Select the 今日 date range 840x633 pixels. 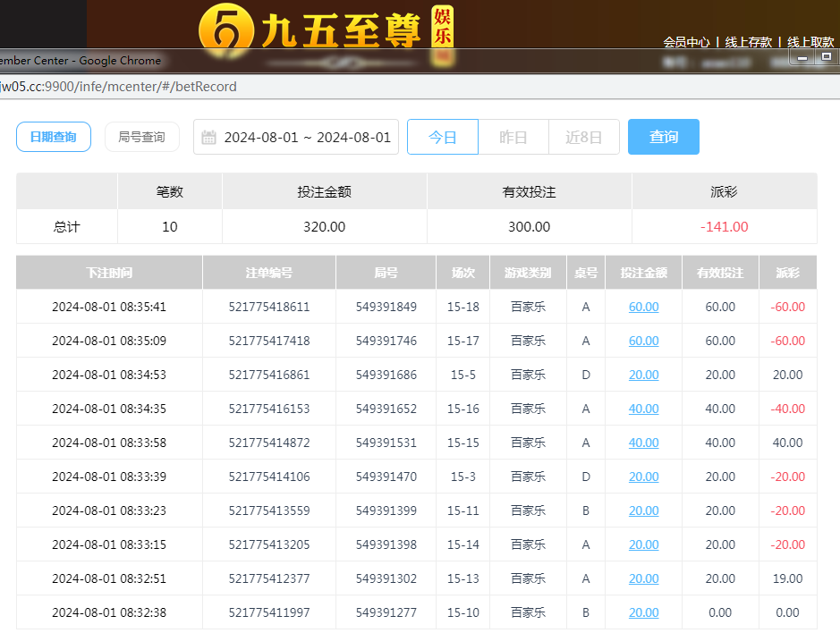point(442,138)
